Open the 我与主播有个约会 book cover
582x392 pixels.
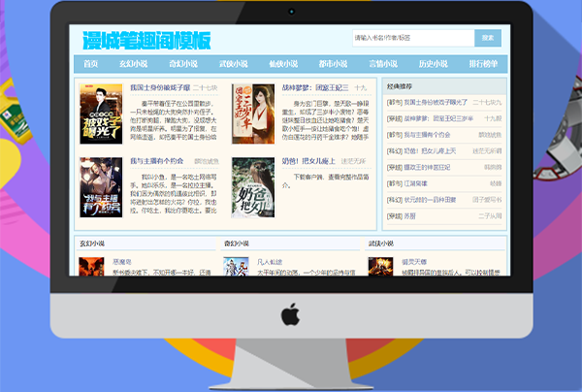point(99,187)
